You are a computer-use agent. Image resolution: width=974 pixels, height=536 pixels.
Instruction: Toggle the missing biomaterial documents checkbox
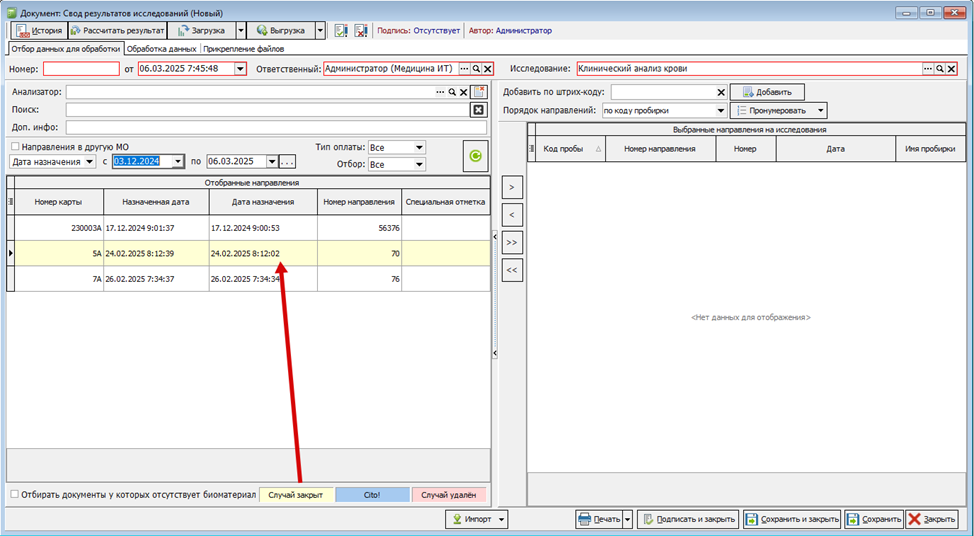pyautogui.click(x=15, y=494)
